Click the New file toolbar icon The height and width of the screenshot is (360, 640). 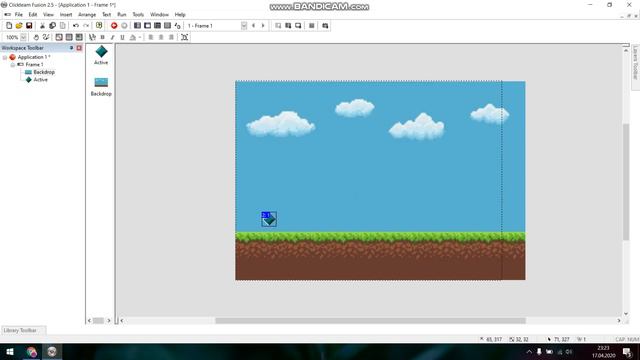pos(9,25)
